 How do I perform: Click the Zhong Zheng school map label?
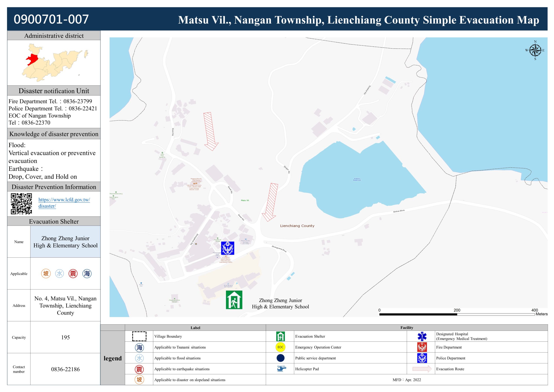280,303
